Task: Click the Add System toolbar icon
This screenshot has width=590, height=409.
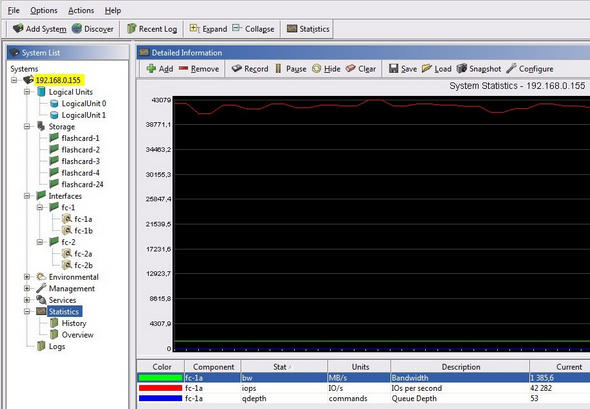Action: tap(18, 29)
